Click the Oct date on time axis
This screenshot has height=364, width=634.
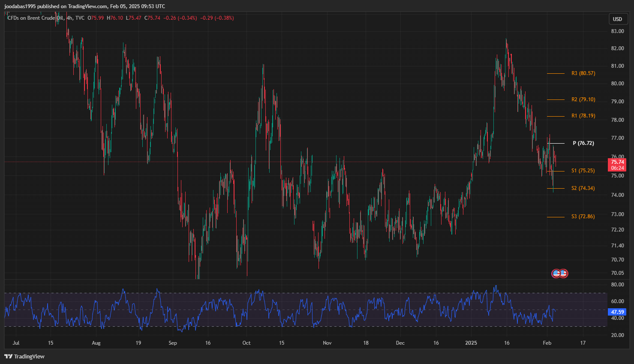click(x=246, y=343)
